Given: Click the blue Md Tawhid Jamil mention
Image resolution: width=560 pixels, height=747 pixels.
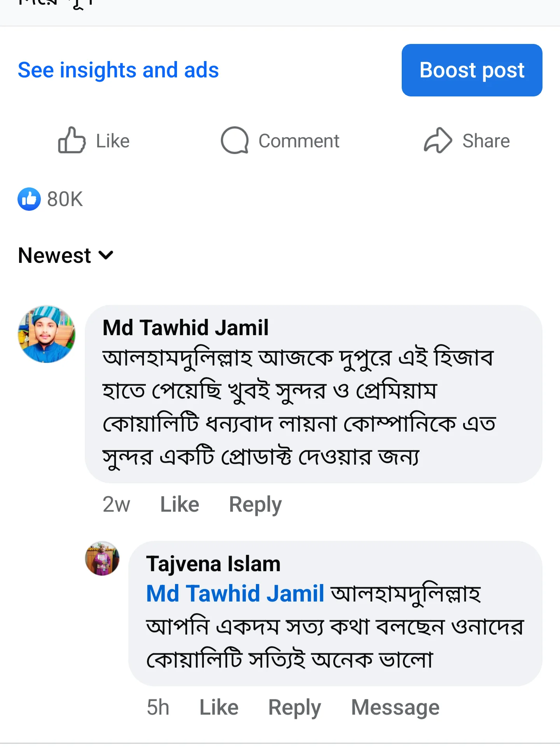Looking at the screenshot, I should click(x=235, y=593).
